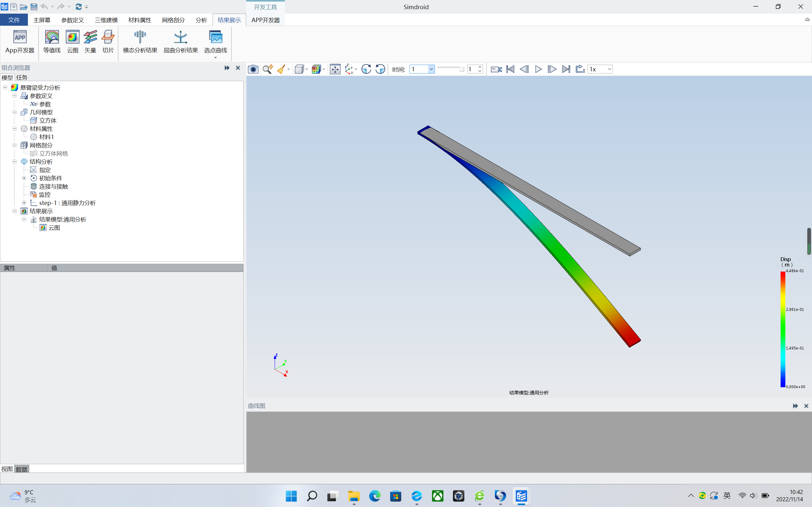Screen dimensions: 812x507
Task: Click the play button in animation controls
Action: (538, 69)
